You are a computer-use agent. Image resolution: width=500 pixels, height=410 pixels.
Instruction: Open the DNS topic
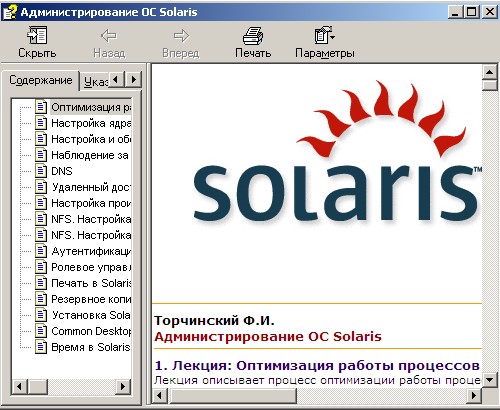[62, 171]
